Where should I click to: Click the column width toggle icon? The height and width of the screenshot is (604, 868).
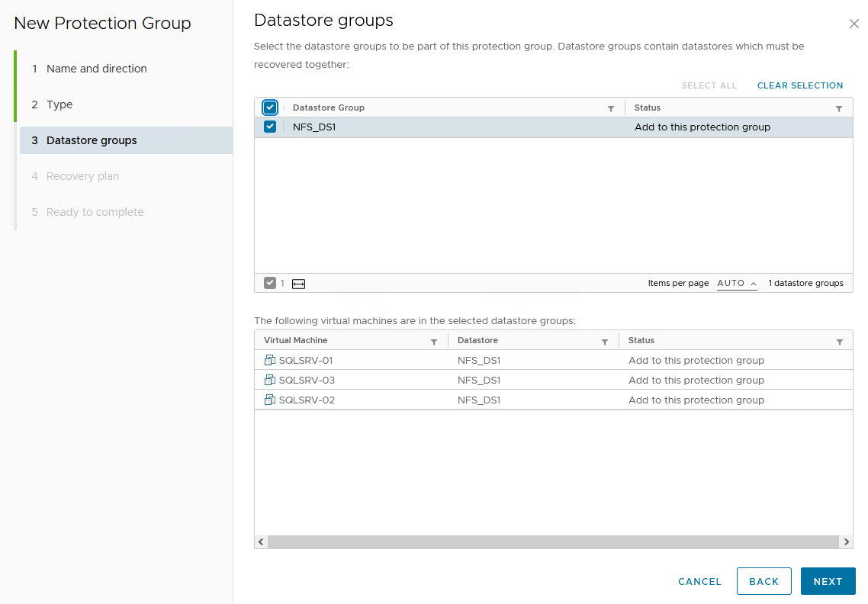pos(298,284)
